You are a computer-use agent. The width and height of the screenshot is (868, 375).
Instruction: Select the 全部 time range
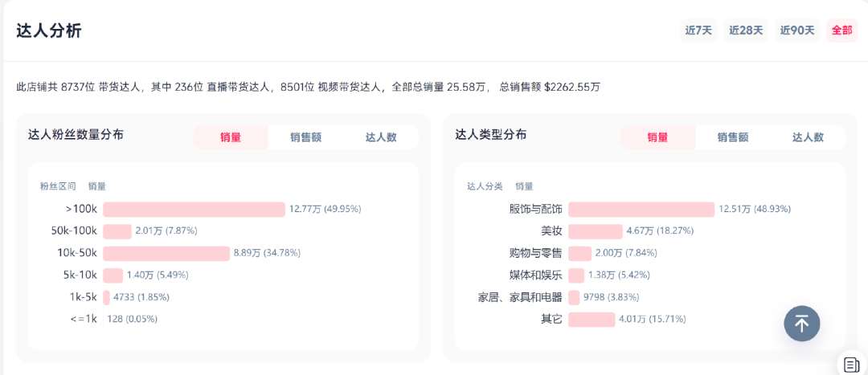tap(842, 31)
